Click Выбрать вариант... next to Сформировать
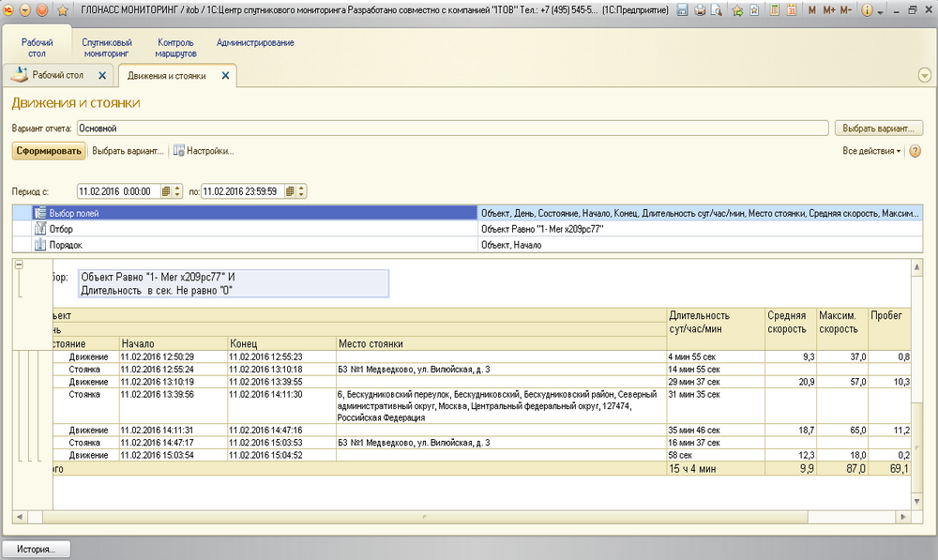Screen dimensions: 938x560 (128, 151)
